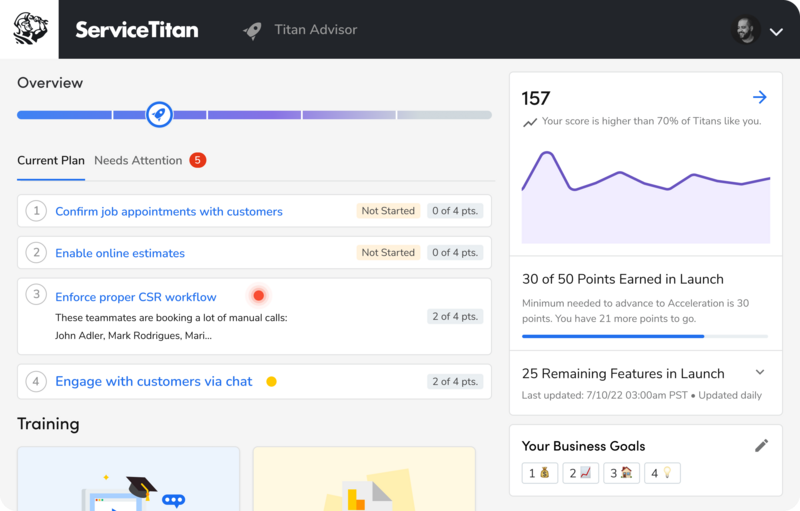Click the ServiceTitan mascot logo icon
Image resolution: width=800 pixels, height=511 pixels.
30,29
